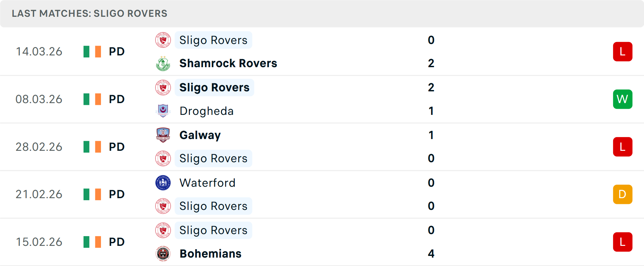Click the red L badge for the Bohemians defeat
This screenshot has height=266, width=644.
(623, 242)
